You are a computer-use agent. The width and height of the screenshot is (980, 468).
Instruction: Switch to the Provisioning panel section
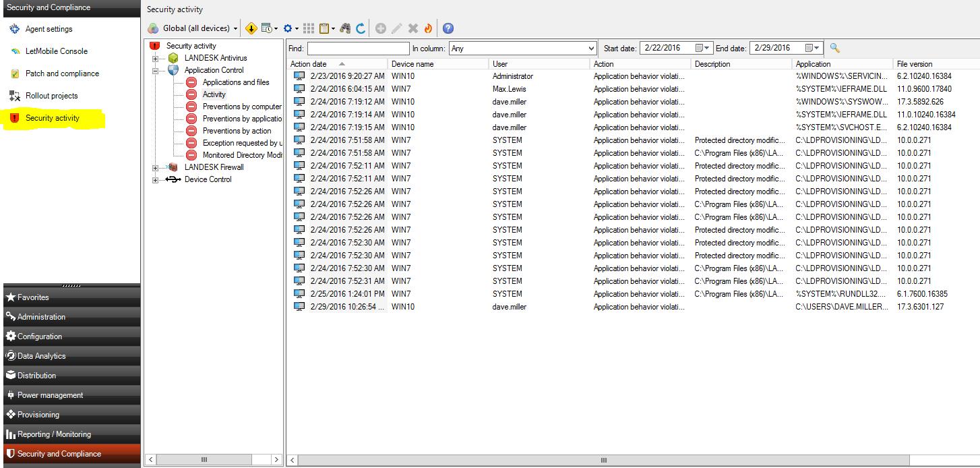[38, 415]
